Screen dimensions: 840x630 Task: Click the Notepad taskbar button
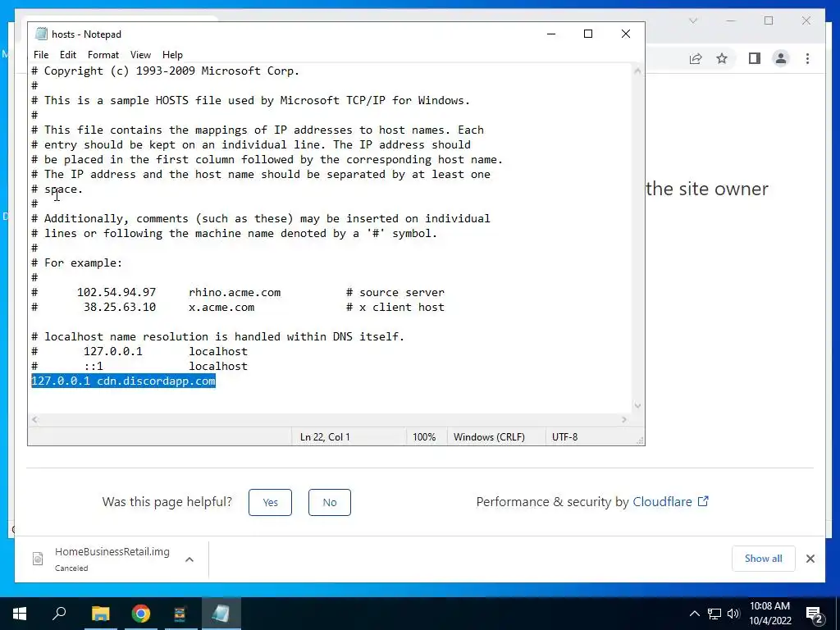pyautogui.click(x=221, y=614)
